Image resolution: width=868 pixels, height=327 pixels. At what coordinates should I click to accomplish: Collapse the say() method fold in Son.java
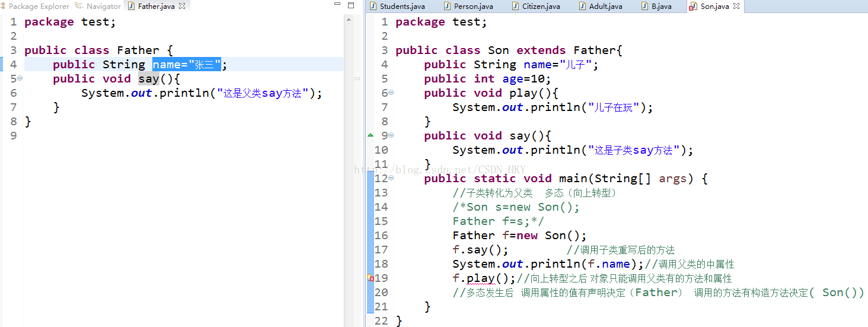pos(391,135)
